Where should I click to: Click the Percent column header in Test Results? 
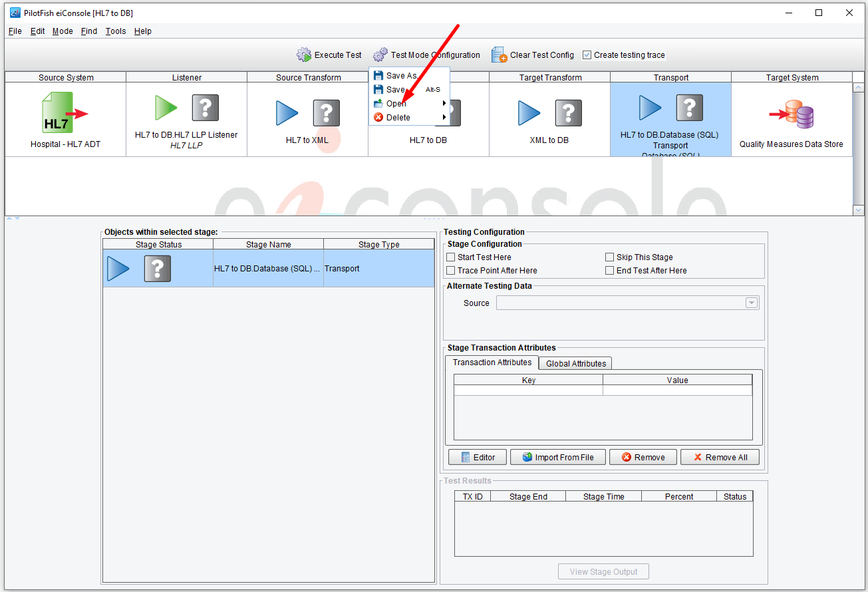[679, 497]
